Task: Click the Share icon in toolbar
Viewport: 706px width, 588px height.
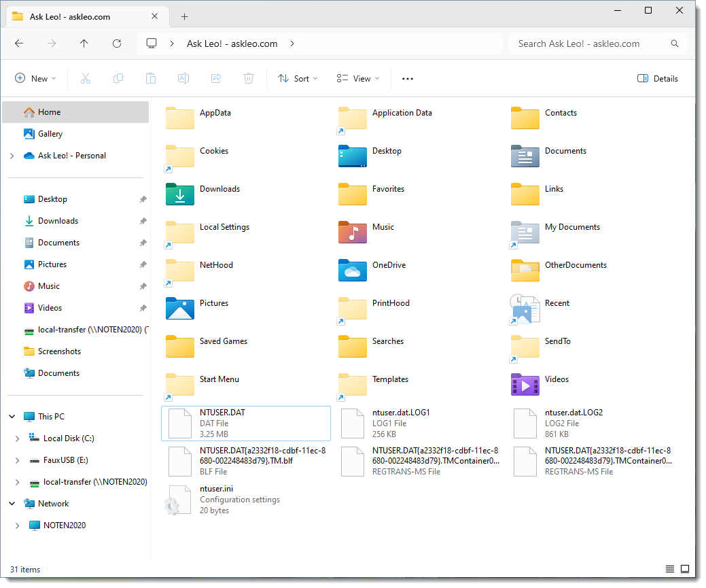Action: (216, 79)
